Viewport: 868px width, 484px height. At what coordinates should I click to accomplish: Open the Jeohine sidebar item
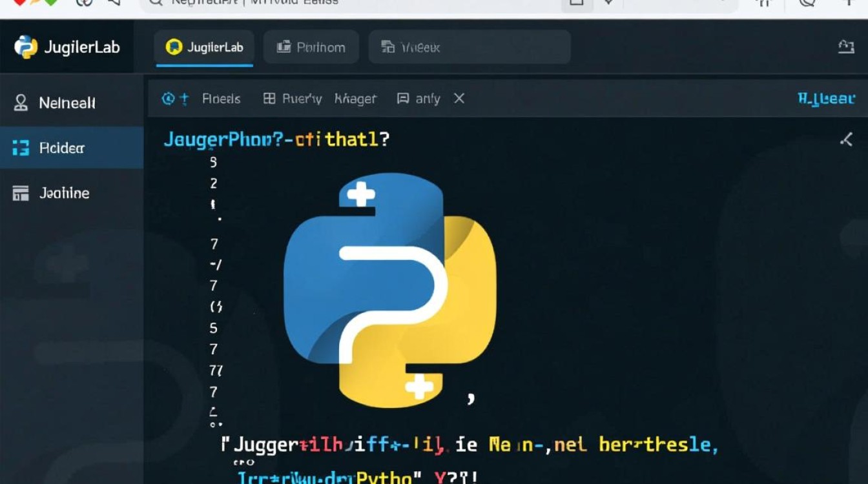click(64, 193)
